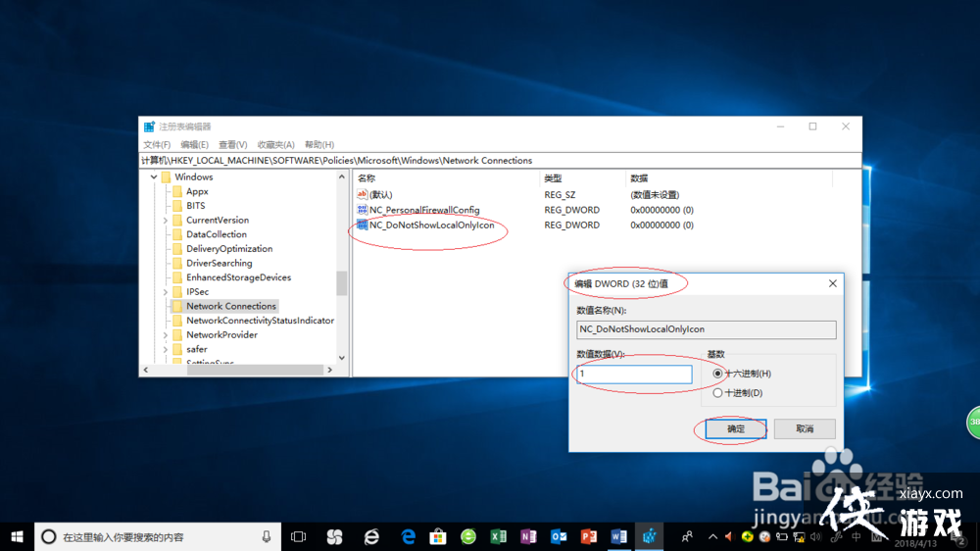
Task: Open the 查看(V) menu
Action: pos(232,144)
